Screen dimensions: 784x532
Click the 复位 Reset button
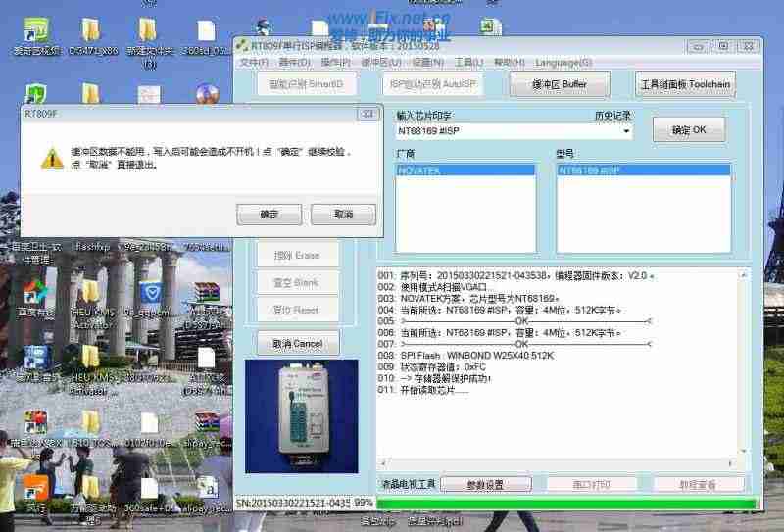[297, 310]
